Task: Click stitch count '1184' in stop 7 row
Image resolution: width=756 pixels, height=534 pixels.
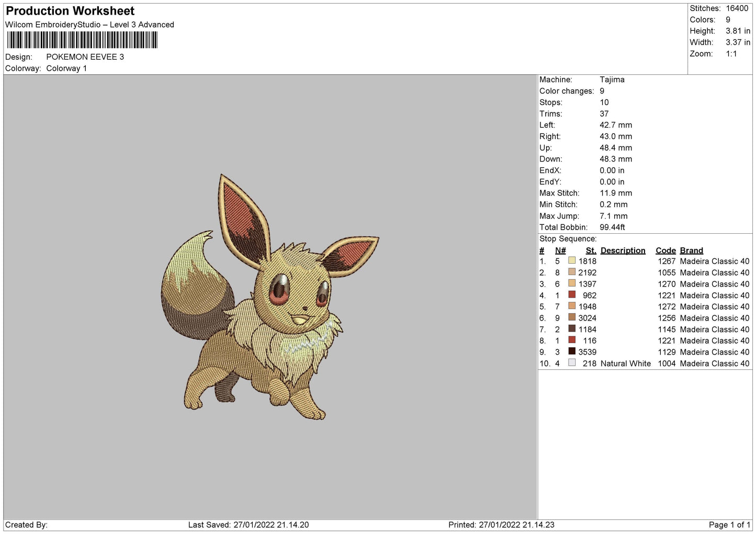Action: click(x=588, y=330)
